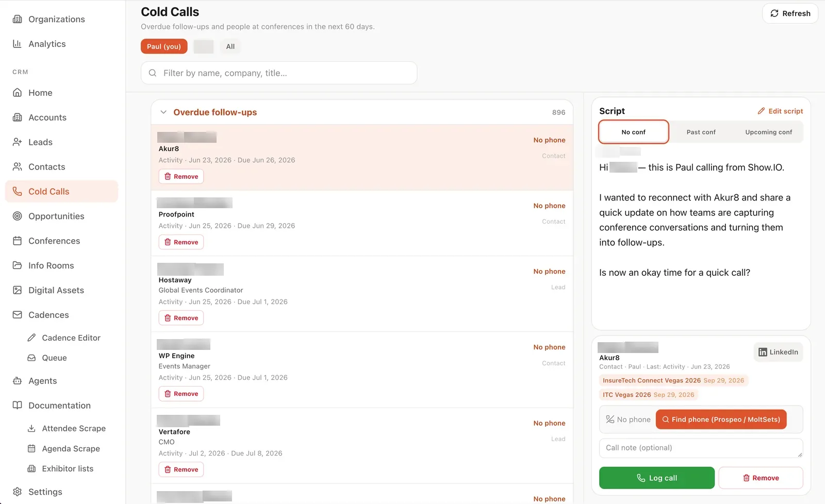Select the Paul (you) filter

tap(164, 46)
